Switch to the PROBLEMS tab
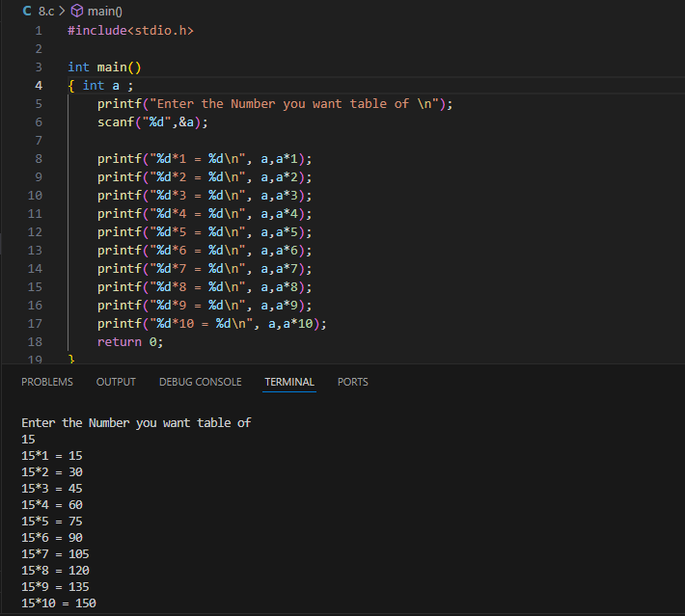The height and width of the screenshot is (616, 685). coord(47,382)
